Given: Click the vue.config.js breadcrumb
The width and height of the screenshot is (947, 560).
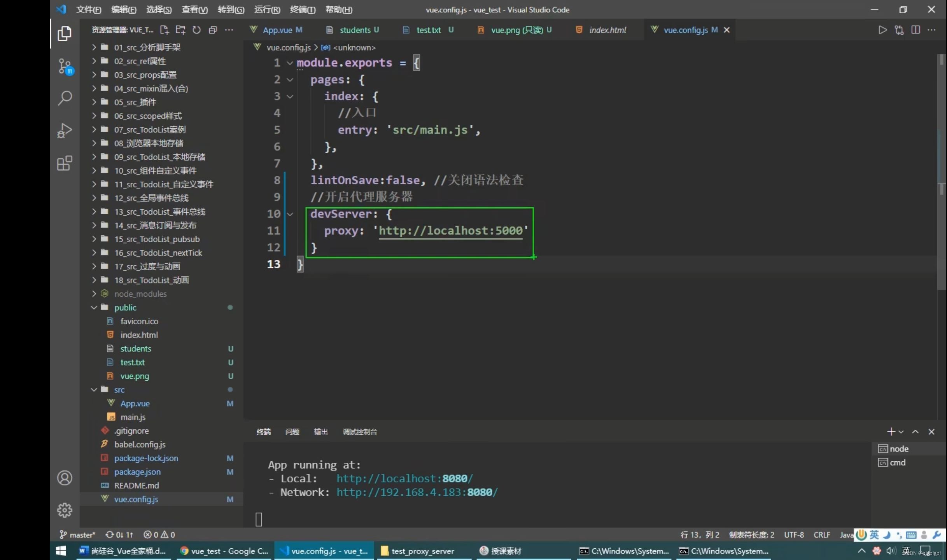Looking at the screenshot, I should tap(289, 47).
